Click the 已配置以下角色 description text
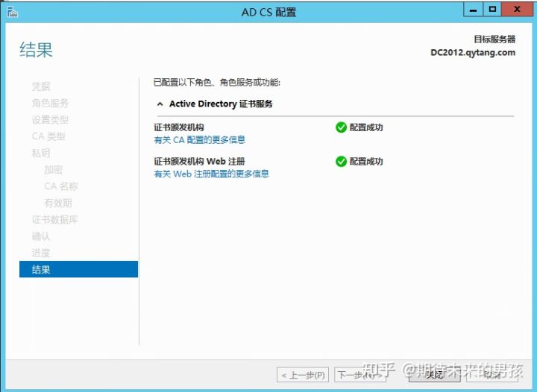Screen dimensions: 537x392 217,83
